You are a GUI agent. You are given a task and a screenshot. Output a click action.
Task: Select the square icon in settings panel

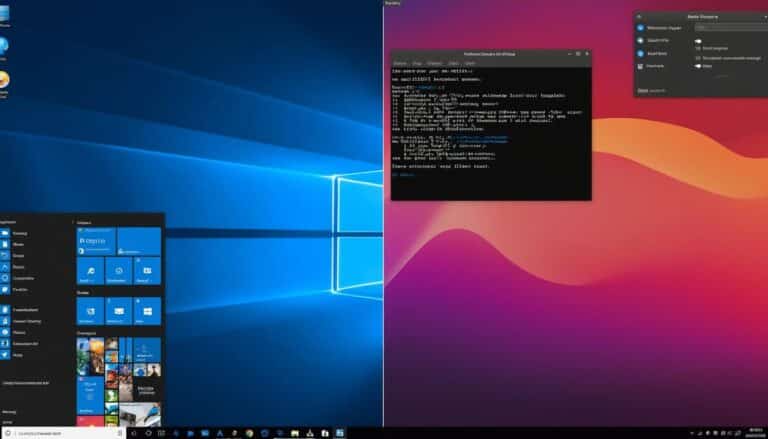640,66
